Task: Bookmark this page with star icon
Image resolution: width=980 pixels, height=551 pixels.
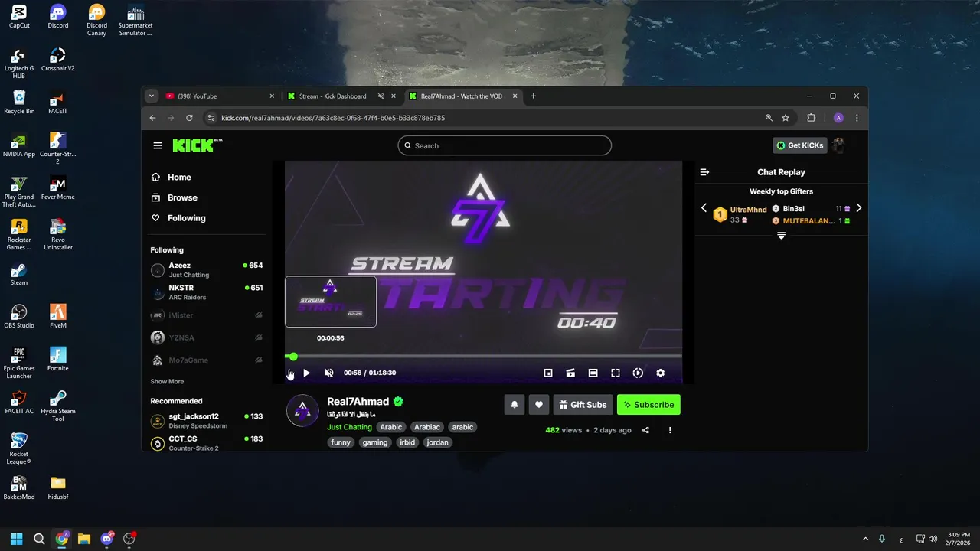Action: [x=786, y=118]
